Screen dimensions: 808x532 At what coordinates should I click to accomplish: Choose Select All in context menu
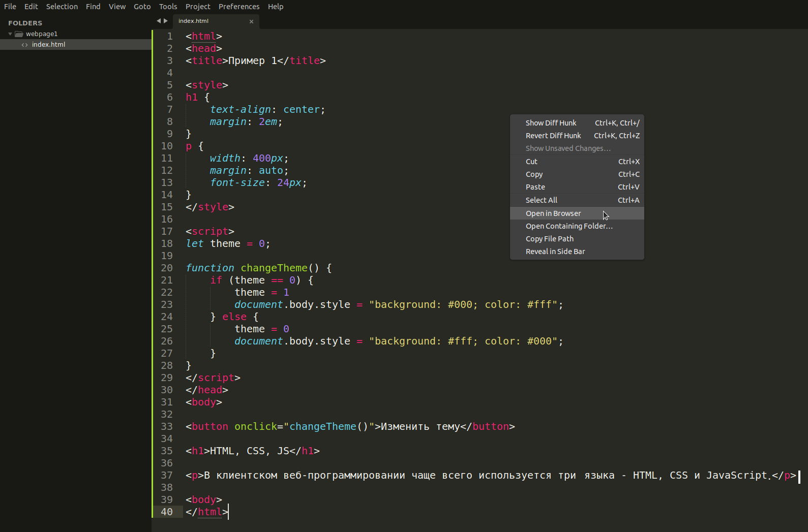click(x=577, y=200)
